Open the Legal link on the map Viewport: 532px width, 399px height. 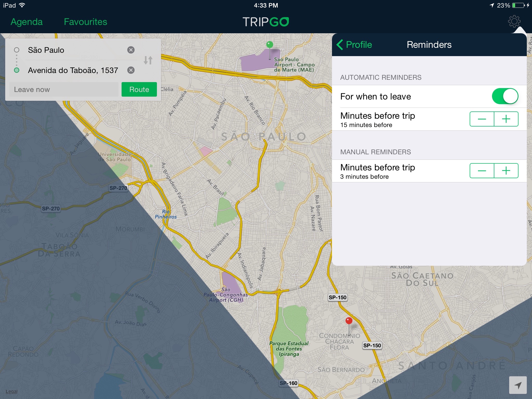[11, 391]
